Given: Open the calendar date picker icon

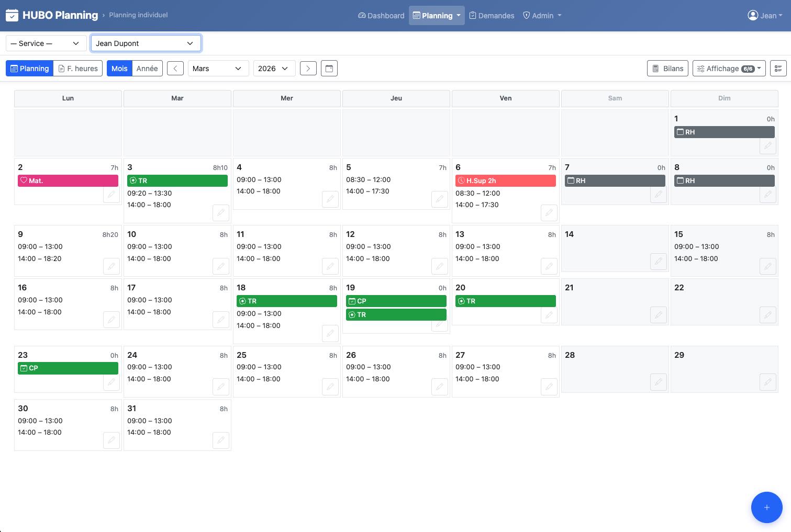Looking at the screenshot, I should pos(329,69).
